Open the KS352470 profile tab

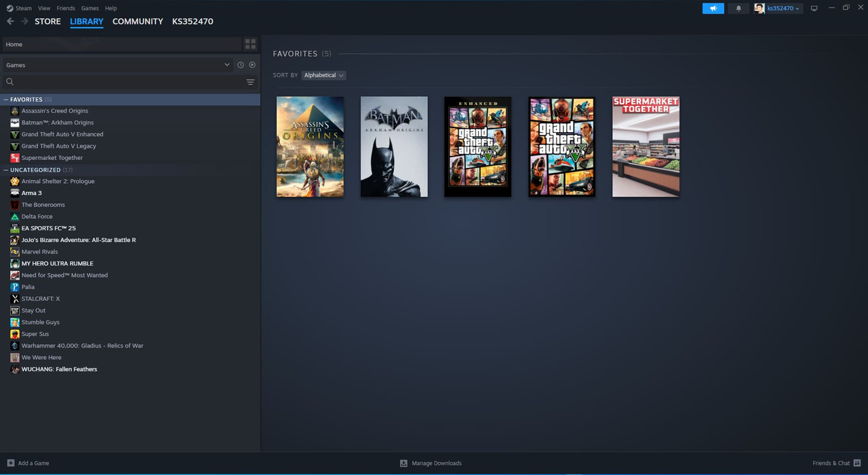click(x=193, y=22)
